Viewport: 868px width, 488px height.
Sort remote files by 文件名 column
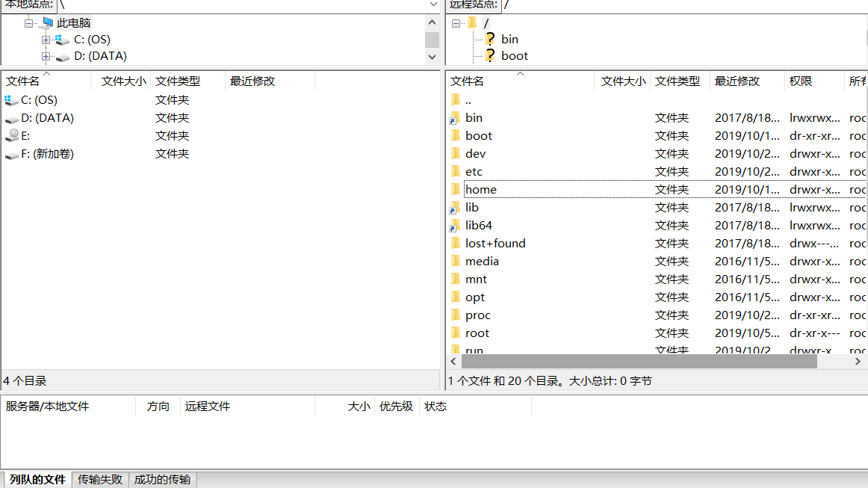[x=521, y=81]
